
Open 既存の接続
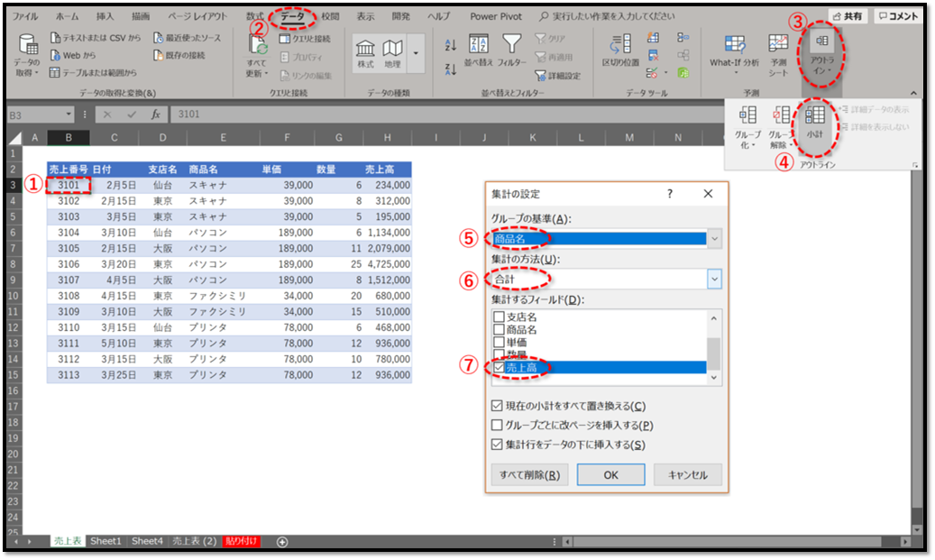point(179,55)
